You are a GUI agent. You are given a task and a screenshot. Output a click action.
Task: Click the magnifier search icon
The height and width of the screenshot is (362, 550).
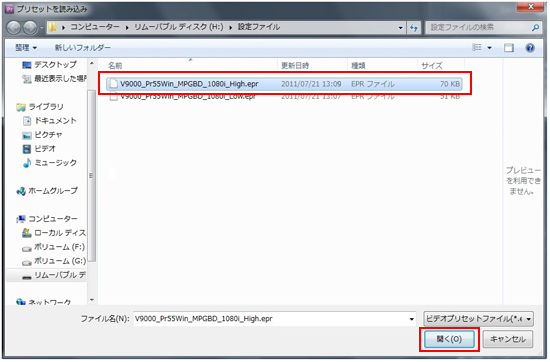coord(535,27)
